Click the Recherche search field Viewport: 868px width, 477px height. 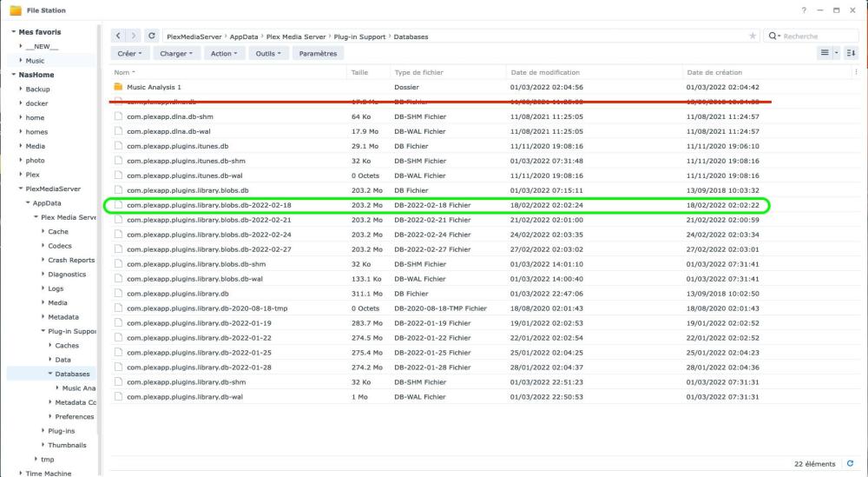coord(811,36)
